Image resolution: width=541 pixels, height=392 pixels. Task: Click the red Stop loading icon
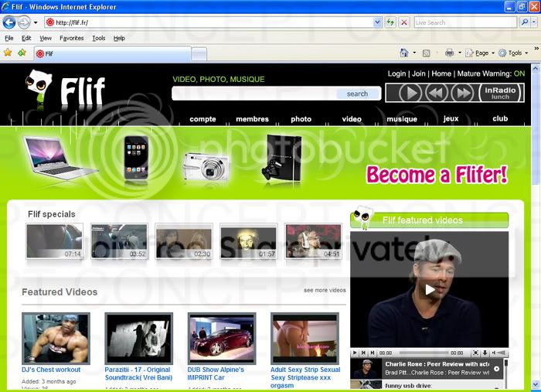point(404,22)
